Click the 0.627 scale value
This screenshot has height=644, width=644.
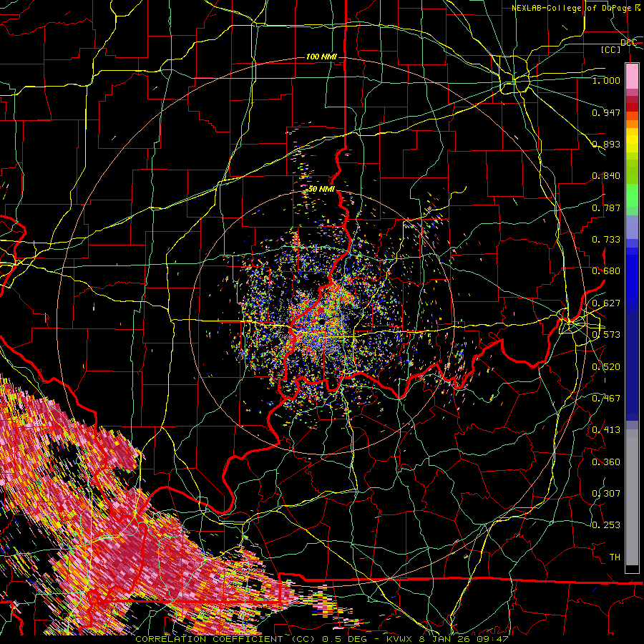point(606,303)
